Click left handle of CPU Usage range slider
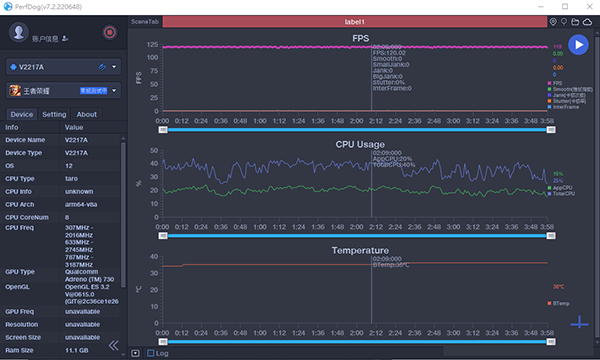This screenshot has height=360, width=600. [x=163, y=236]
